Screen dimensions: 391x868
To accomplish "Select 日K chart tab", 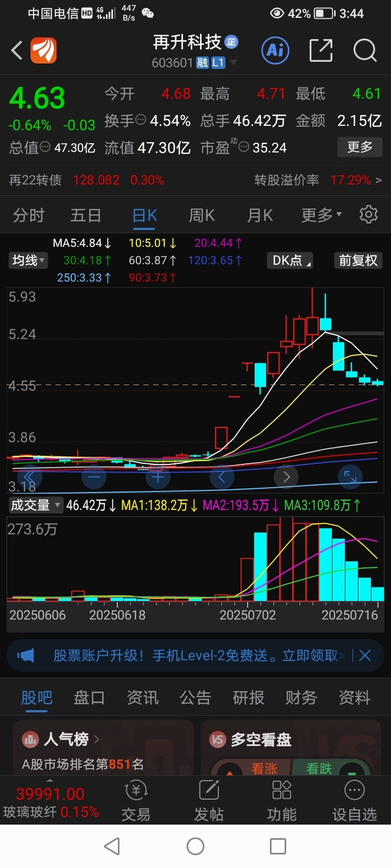I will [144, 215].
